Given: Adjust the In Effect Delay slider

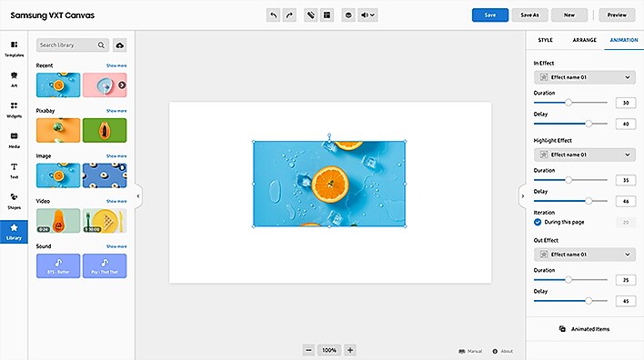Looking at the screenshot, I should pyautogui.click(x=589, y=124).
